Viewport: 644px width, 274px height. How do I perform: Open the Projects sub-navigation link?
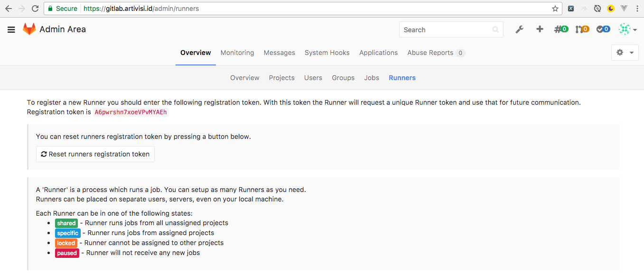(x=282, y=78)
